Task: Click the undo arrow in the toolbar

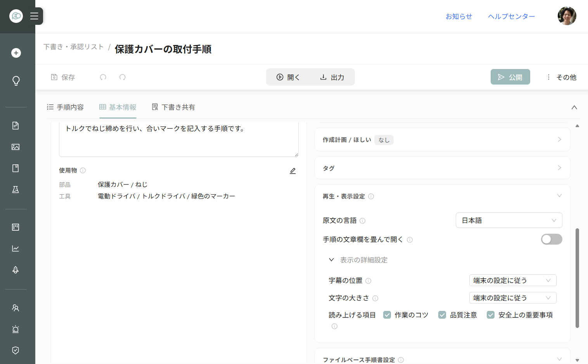Action: (x=103, y=77)
